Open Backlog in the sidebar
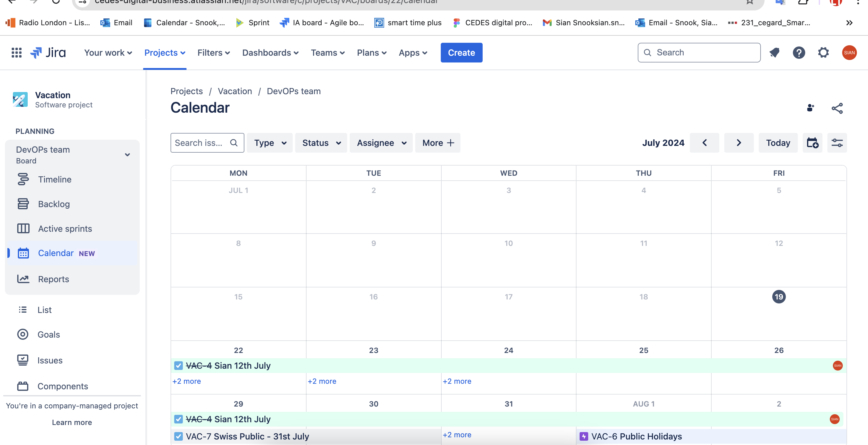Image resolution: width=868 pixels, height=445 pixels. coord(72,204)
